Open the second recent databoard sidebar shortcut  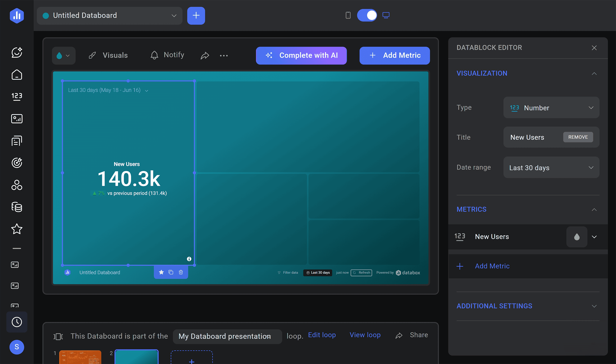15,286
